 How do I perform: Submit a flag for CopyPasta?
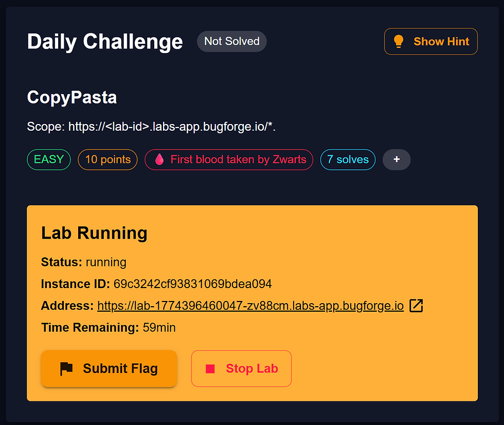(109, 368)
